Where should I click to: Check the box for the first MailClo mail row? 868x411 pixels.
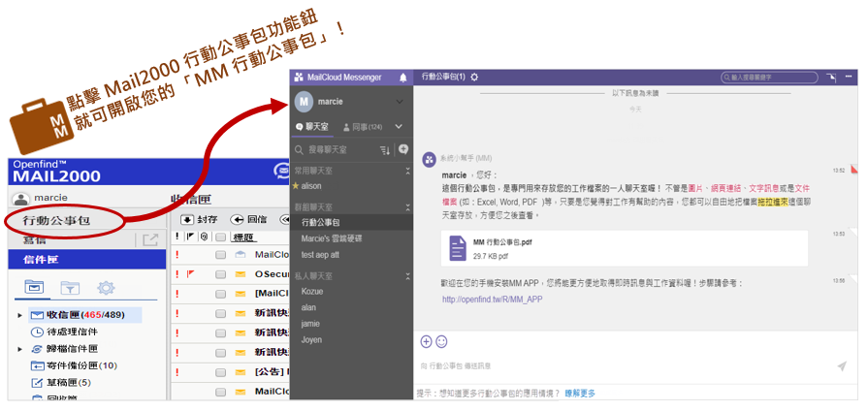click(x=221, y=255)
